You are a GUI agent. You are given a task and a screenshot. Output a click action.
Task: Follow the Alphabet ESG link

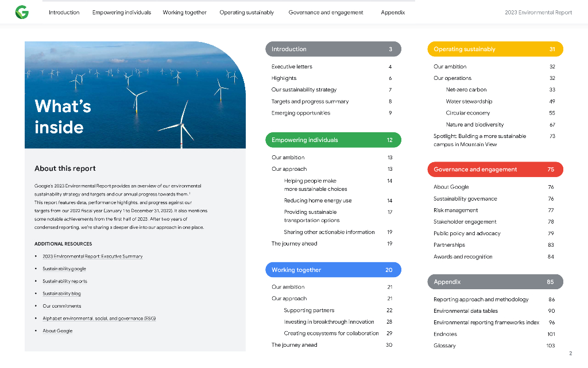click(99, 319)
